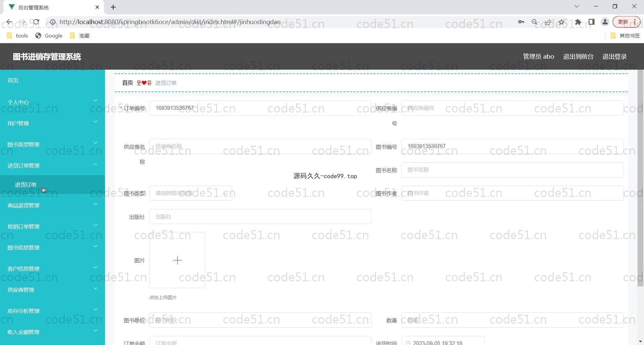The image size is (644, 345).
Task: Expand the 用户管理 sidebar menu
Action: [52, 123]
